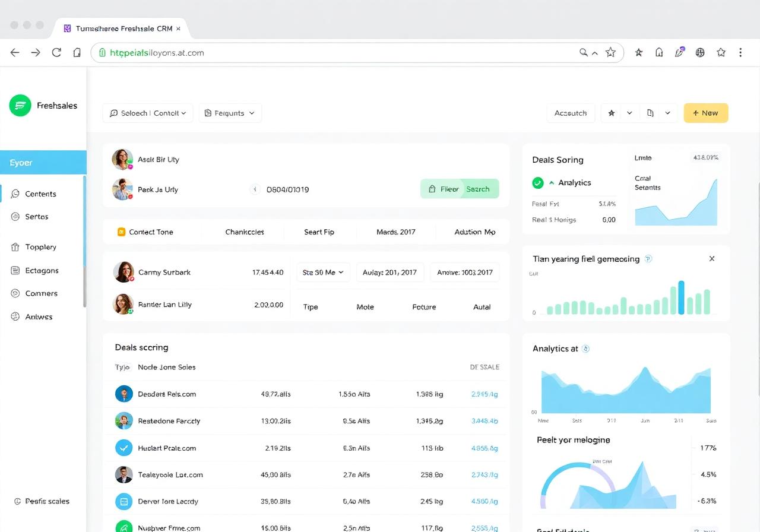
Task: Close the Freshsale CRM browser tab
Action: [x=178, y=28]
